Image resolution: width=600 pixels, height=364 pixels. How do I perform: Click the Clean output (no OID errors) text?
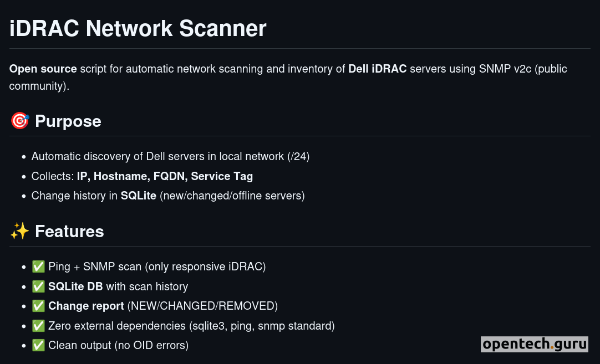118,345
